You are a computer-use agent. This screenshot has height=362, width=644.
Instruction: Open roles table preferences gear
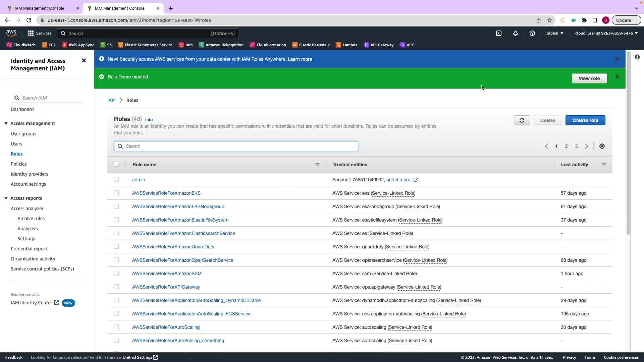point(602,146)
